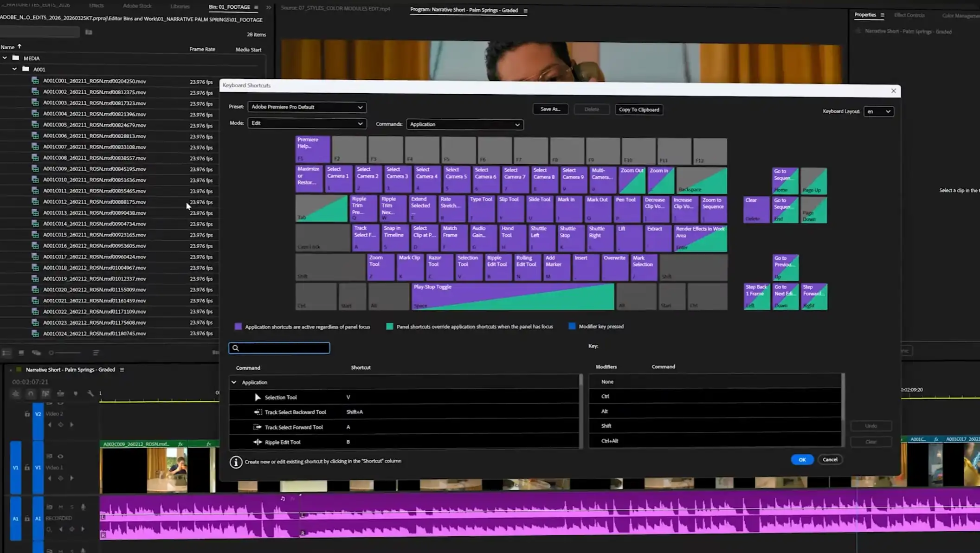This screenshot has width=980, height=553.
Task: Open Timeline Display Settings wrench
Action: click(x=90, y=393)
